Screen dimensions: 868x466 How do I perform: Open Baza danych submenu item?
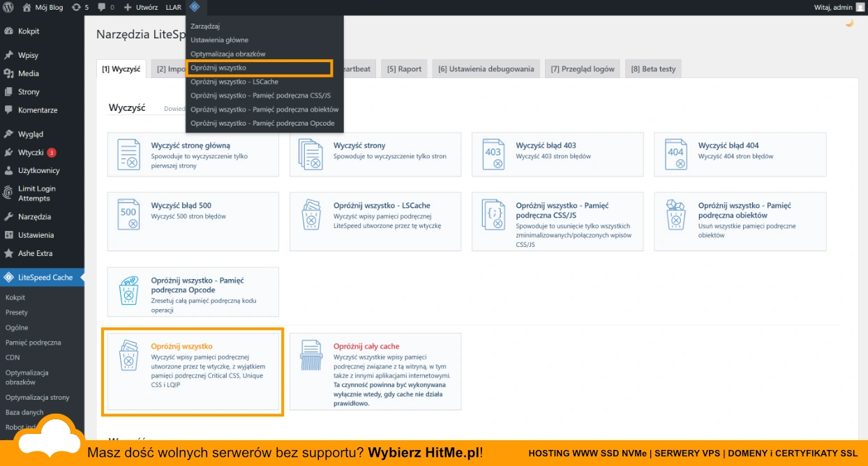(x=24, y=412)
